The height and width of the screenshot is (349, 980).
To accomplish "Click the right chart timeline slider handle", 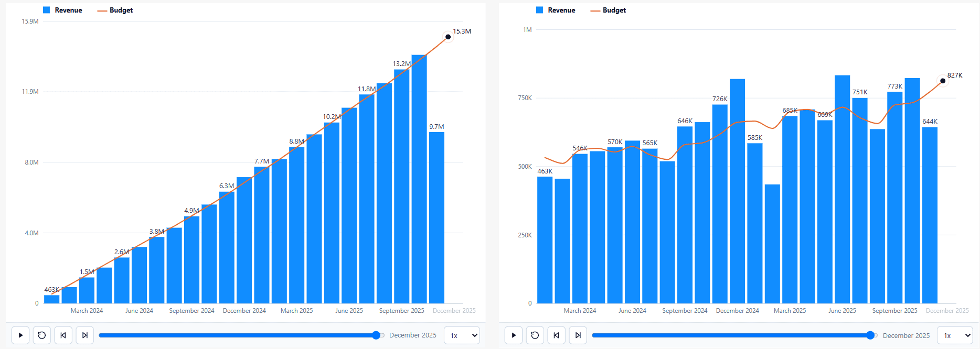I will coord(870,335).
